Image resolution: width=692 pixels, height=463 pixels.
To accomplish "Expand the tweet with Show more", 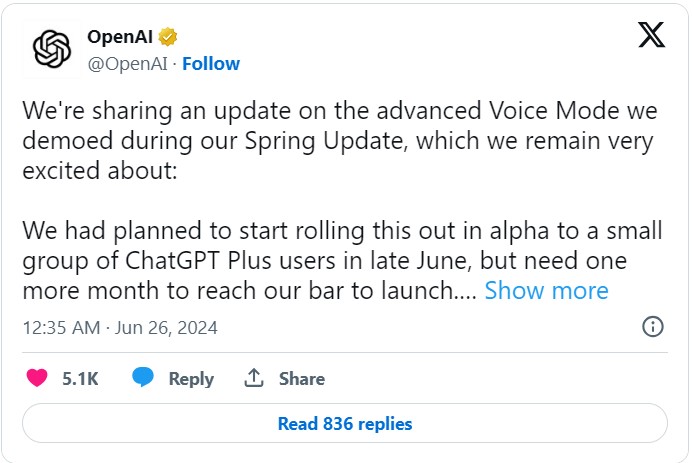I will tap(546, 290).
